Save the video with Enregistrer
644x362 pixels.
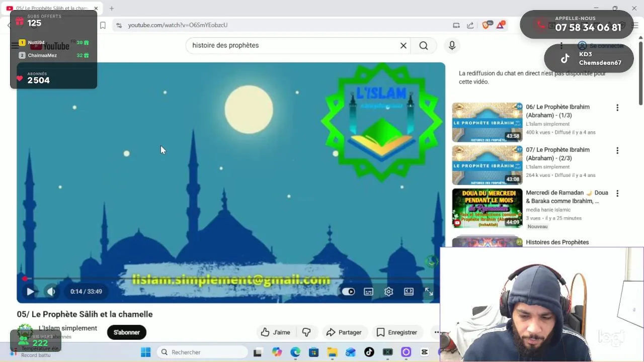pyautogui.click(x=397, y=332)
